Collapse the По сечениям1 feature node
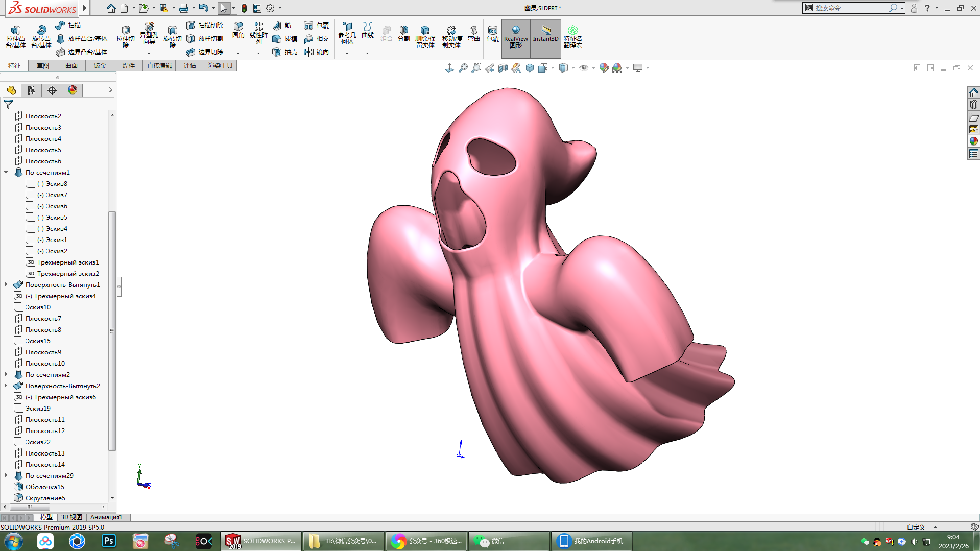The height and width of the screenshot is (551, 980). pyautogui.click(x=6, y=172)
